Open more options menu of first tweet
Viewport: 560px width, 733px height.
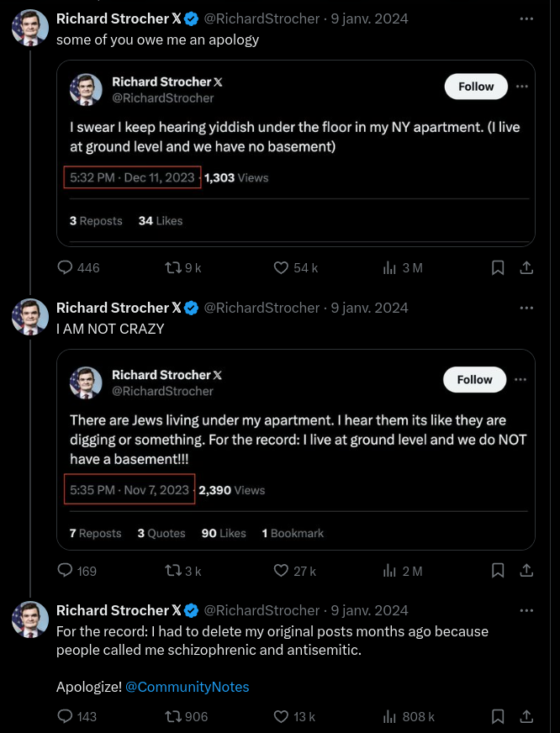click(x=526, y=18)
